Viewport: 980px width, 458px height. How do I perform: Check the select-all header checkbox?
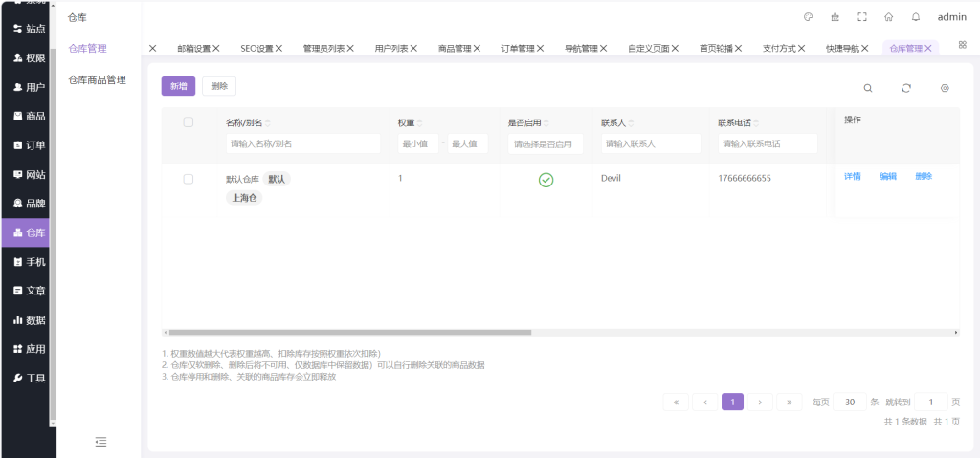pyautogui.click(x=189, y=121)
